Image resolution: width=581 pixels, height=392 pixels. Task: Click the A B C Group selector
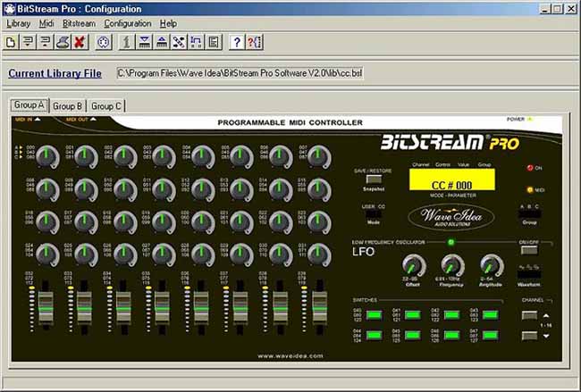[x=529, y=214]
